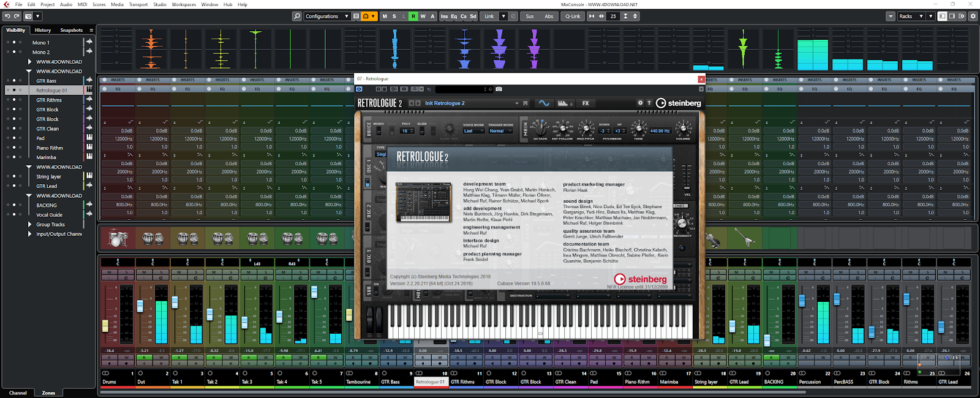Click the list icon next to Configurations
The width and height of the screenshot is (980, 398).
click(x=356, y=17)
